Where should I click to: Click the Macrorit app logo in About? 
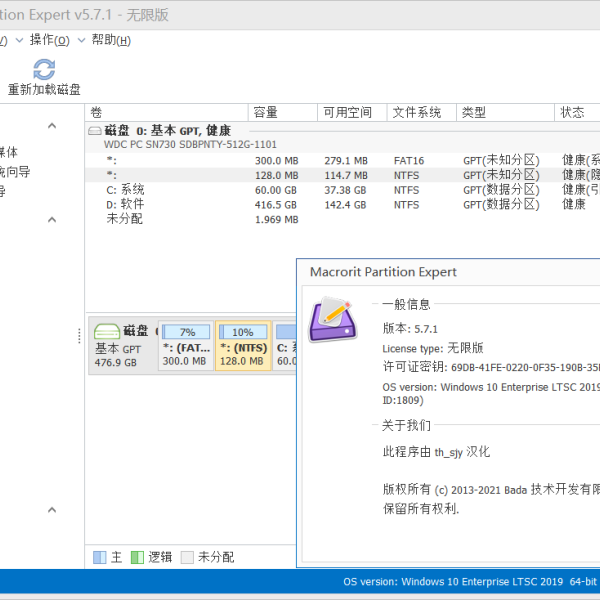333,320
